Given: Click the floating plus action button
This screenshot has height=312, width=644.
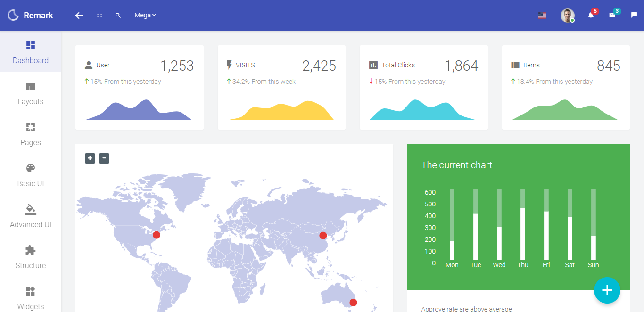Looking at the screenshot, I should (x=607, y=290).
